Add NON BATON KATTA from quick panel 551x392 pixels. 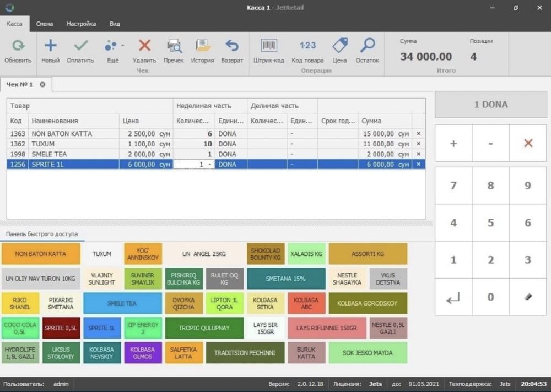pyautogui.click(x=41, y=254)
